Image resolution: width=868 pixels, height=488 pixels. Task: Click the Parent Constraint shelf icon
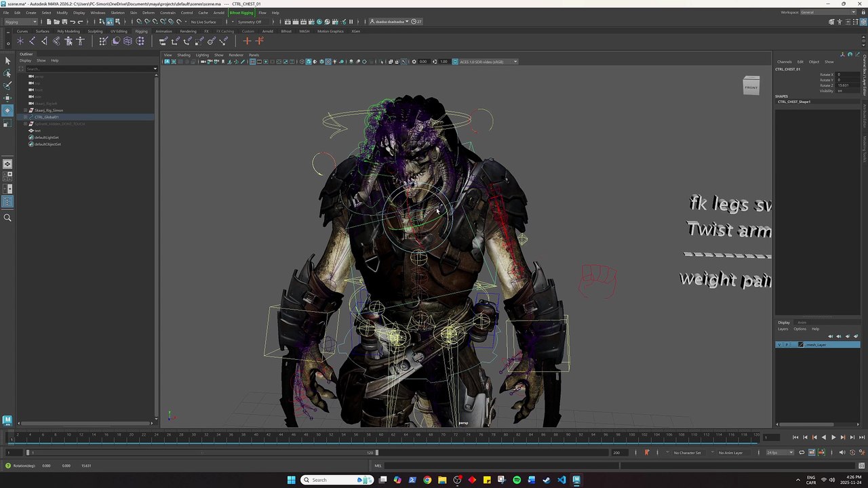click(163, 41)
